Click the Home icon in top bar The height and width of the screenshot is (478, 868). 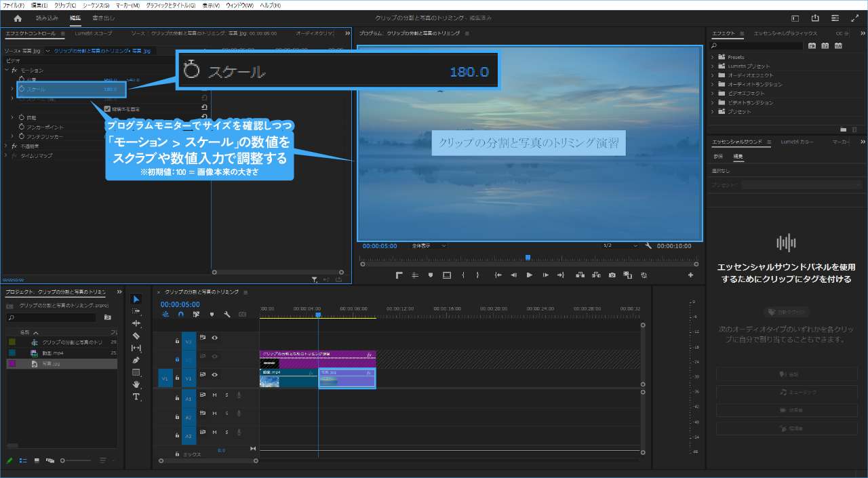(18, 18)
